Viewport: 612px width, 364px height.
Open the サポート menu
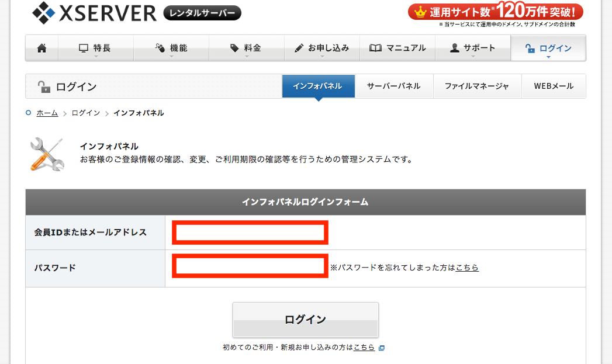[x=472, y=48]
